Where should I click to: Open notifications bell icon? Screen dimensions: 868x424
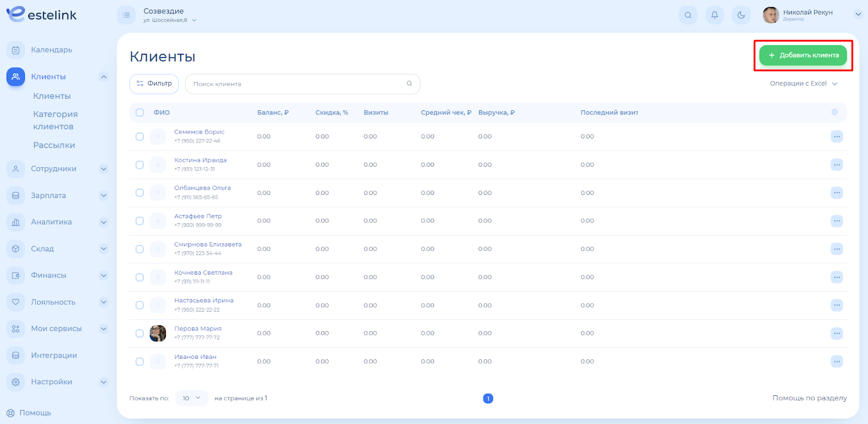tap(714, 15)
